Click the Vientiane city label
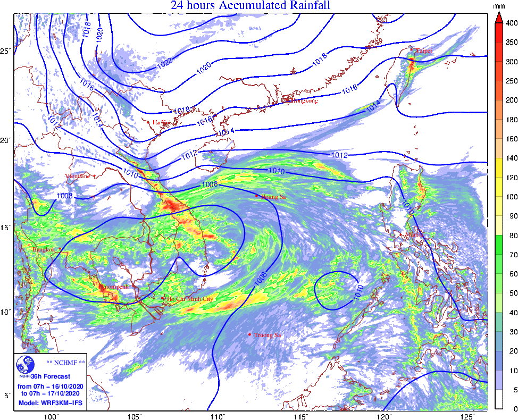 pyautogui.click(x=78, y=175)
